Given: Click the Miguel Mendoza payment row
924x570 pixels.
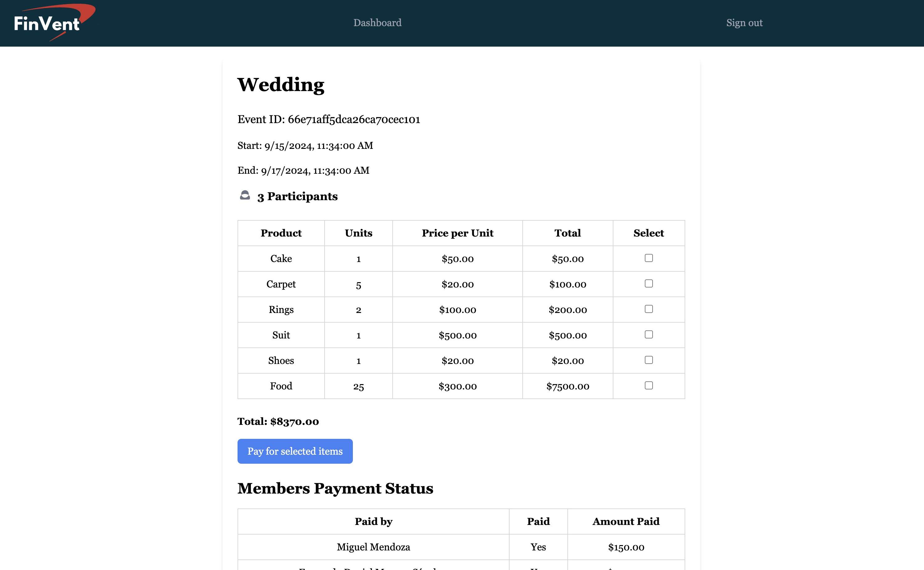Looking at the screenshot, I should tap(373, 547).
